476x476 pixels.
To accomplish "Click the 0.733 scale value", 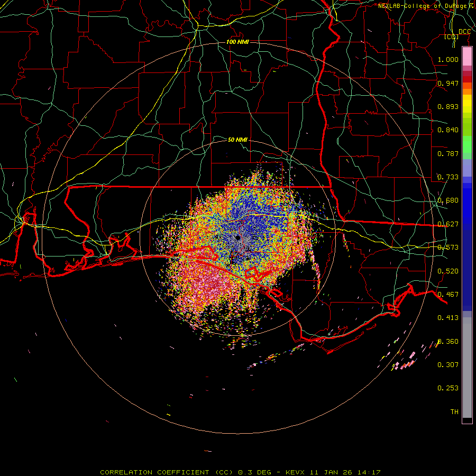I will click(x=448, y=177).
